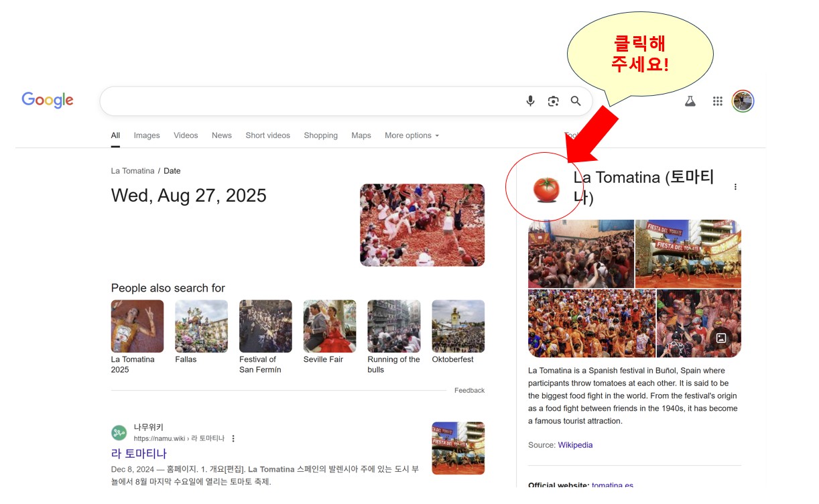Open Festival of San Fermín suggestion card
819x504 pixels.
point(265,336)
